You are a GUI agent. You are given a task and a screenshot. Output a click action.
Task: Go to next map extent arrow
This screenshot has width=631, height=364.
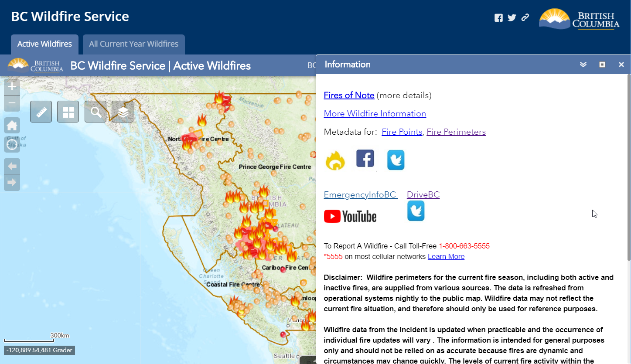point(12,182)
